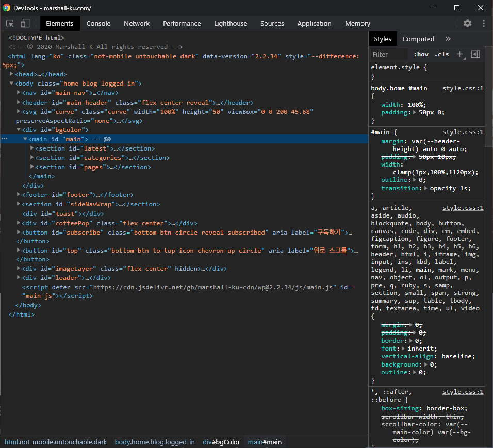Select body.home.blog.logged-in in the breadcrumb bar

click(155, 442)
